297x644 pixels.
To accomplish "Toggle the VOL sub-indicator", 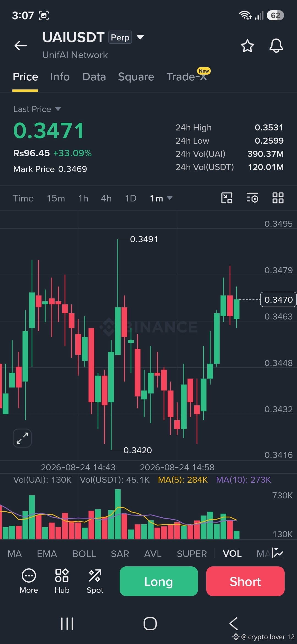I will pos(232,553).
